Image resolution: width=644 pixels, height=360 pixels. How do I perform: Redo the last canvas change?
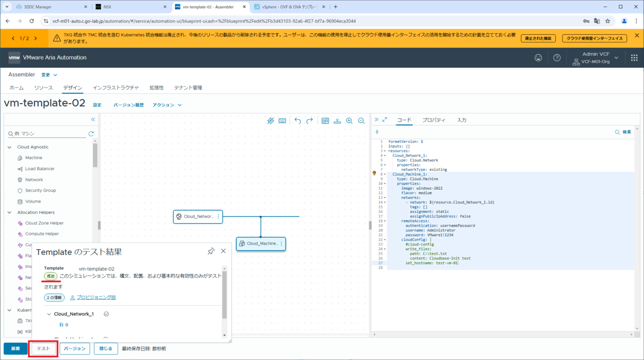coord(310,121)
